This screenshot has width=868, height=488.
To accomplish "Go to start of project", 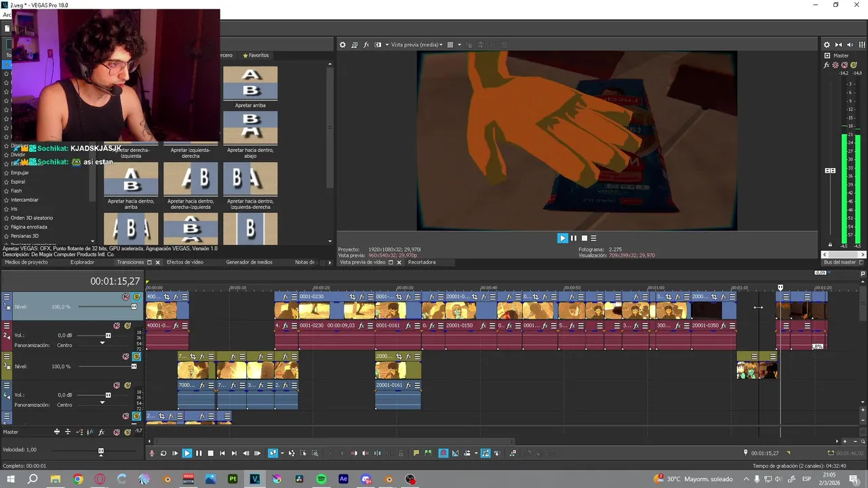I will tap(222, 453).
